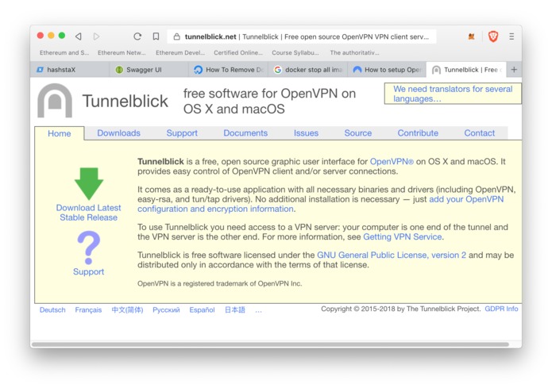The height and width of the screenshot is (392, 552).
Task: Click the translators needed notice link
Action: (453, 94)
